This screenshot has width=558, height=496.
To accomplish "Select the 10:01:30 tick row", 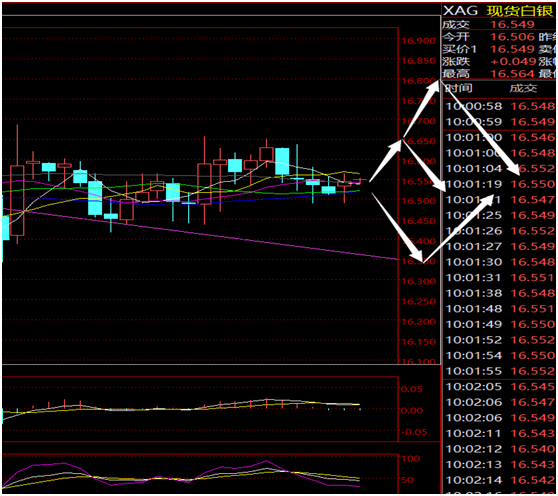I will 500,262.
